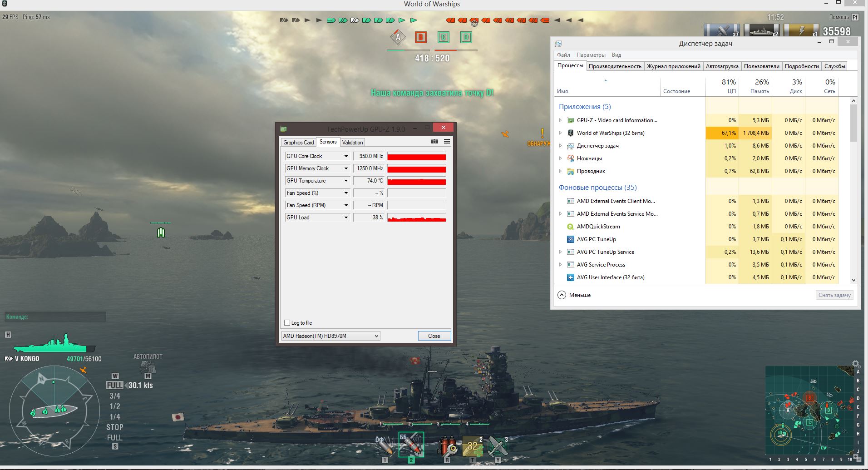Click the GPU Core Clock history graph

(x=416, y=156)
